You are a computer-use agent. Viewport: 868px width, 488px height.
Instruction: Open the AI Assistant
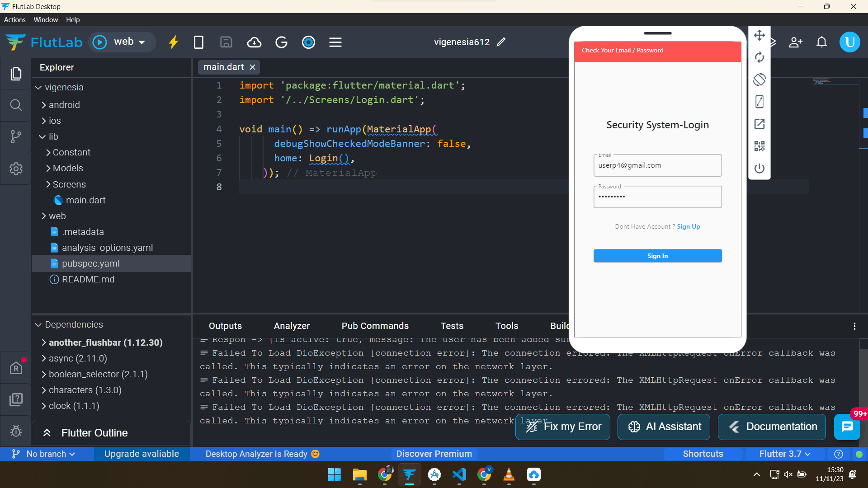664,427
